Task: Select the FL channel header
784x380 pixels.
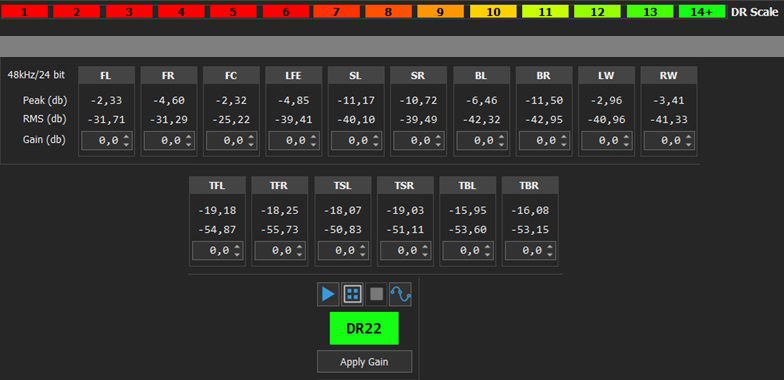Action: [x=106, y=76]
